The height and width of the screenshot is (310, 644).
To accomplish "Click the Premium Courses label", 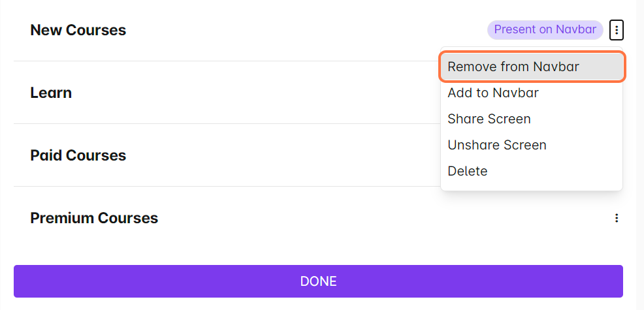I will pyautogui.click(x=94, y=218).
